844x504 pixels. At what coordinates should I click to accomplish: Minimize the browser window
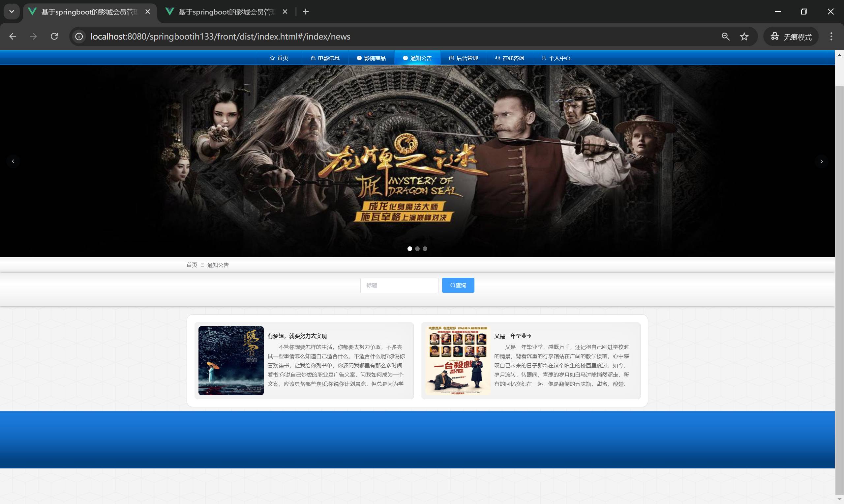click(778, 12)
